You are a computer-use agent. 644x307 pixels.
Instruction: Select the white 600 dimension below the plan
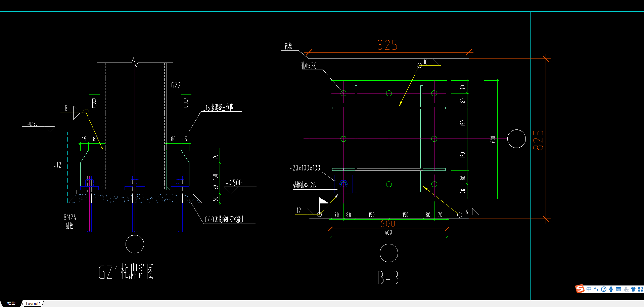388,233
